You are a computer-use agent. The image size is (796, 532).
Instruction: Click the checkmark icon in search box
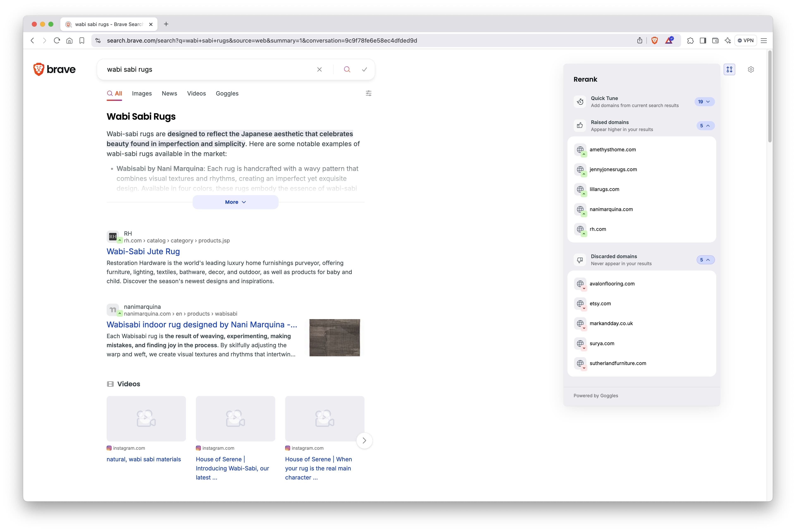tap(364, 70)
